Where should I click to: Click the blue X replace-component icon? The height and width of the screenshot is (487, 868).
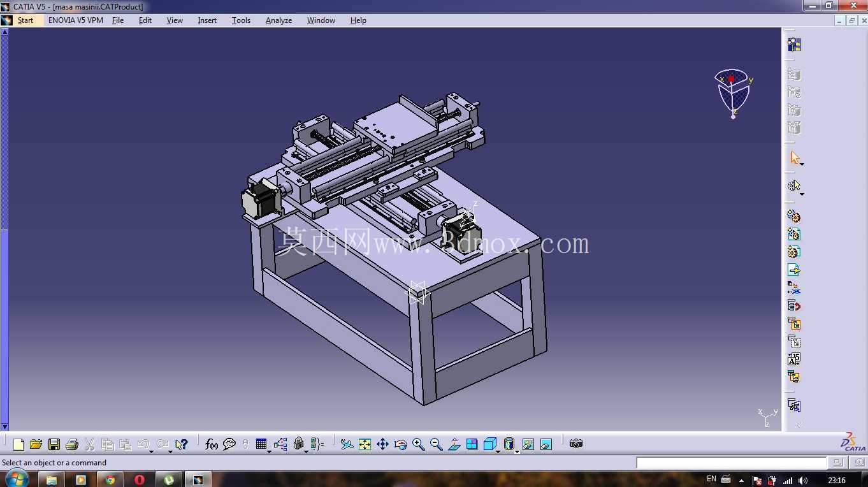794,288
